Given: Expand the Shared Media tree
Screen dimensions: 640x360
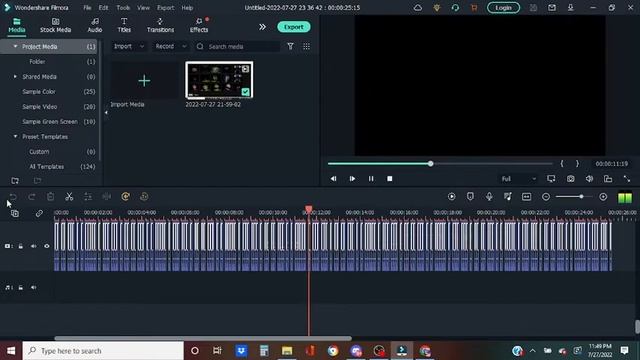Looking at the screenshot, I should [16, 77].
